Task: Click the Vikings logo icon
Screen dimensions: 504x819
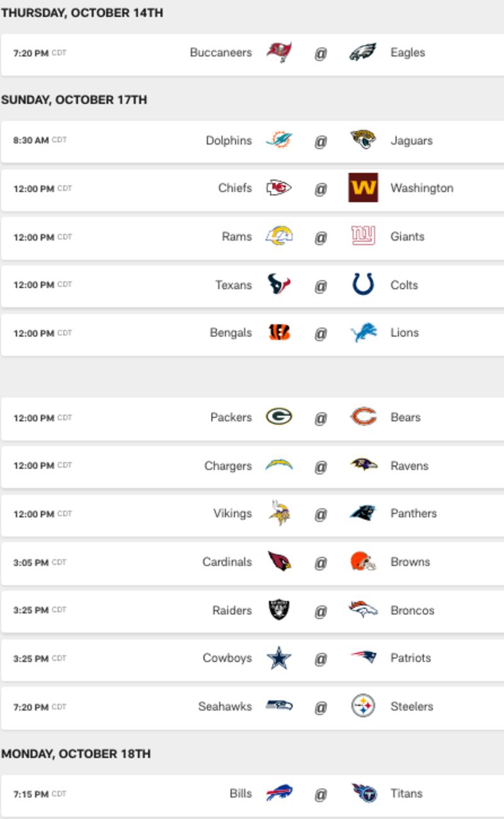Action: [x=278, y=513]
